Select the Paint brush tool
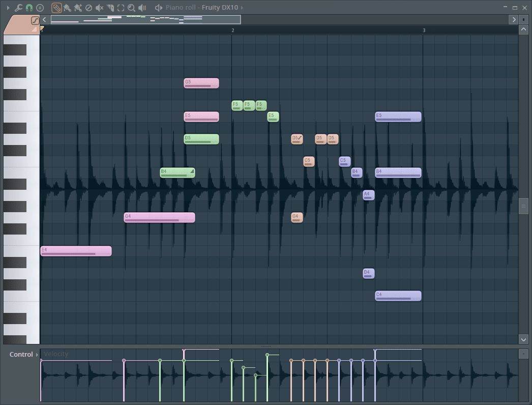532x405 pixels. [67, 7]
